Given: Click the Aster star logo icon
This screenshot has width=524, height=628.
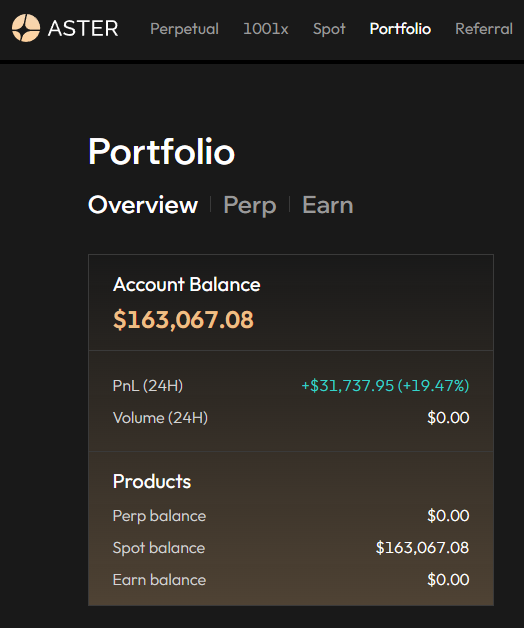Looking at the screenshot, I should [26, 28].
